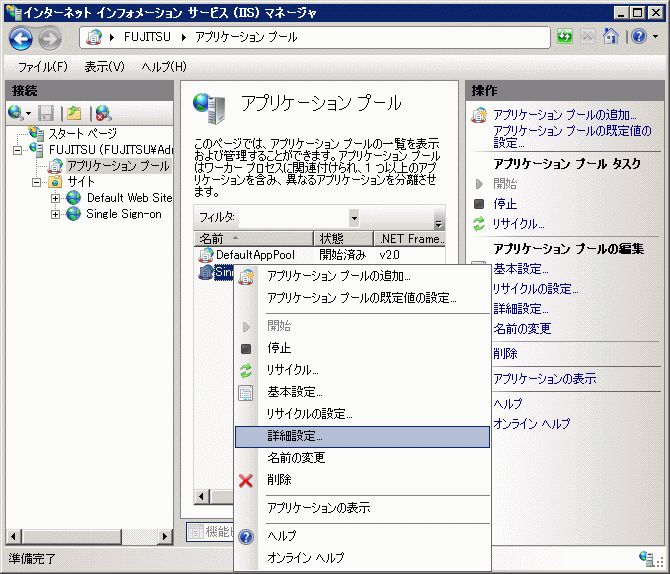Click オンライン ヘルプ link in 操作 pane

pyautogui.click(x=532, y=424)
